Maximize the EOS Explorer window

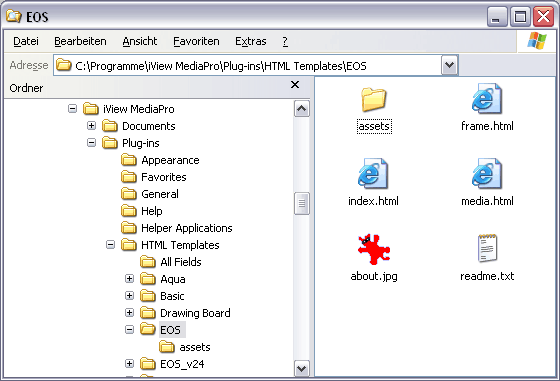520,16
